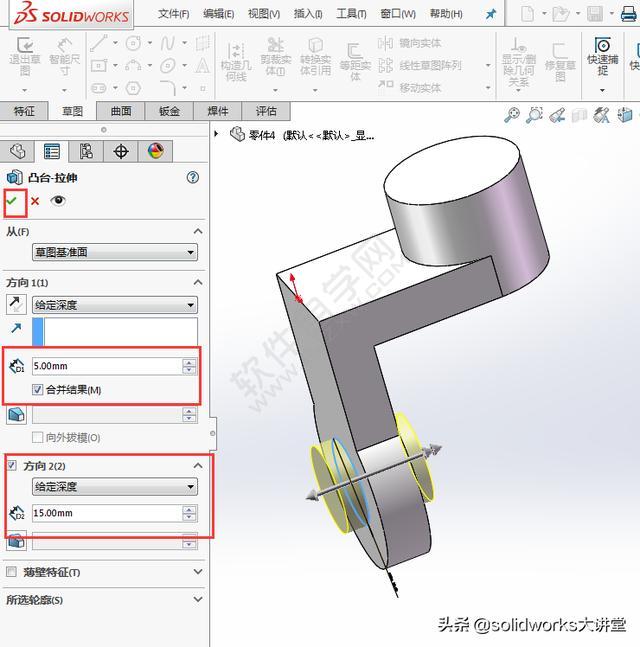Open the 工具(T) menu
Viewport: 640px width, 647px height.
[351, 14]
